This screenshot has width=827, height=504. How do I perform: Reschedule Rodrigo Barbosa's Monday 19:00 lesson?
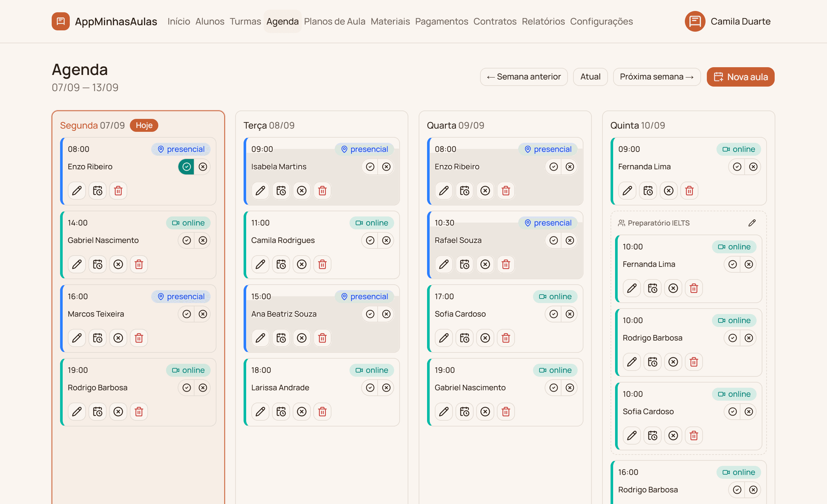(x=98, y=412)
